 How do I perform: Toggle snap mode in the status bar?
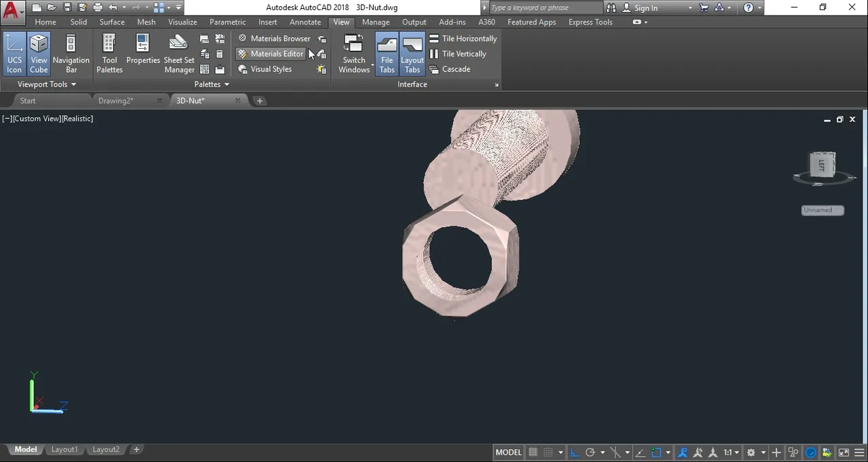[x=548, y=453]
